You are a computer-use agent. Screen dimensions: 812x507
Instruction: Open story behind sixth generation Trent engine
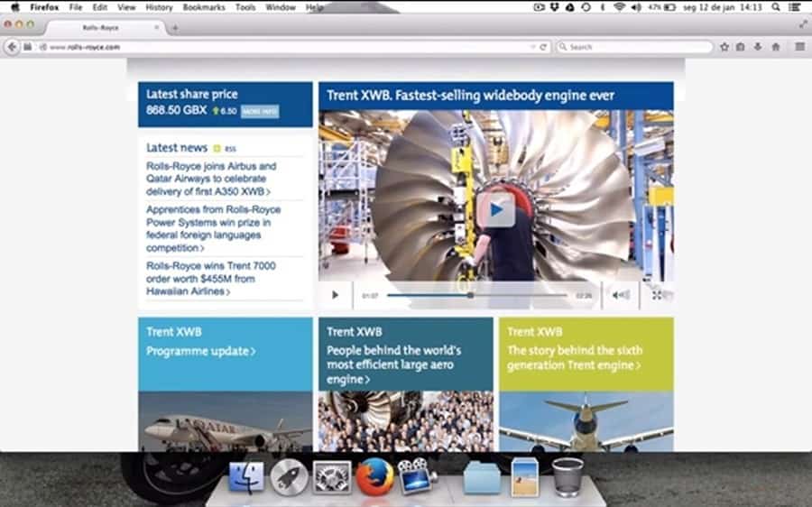(575, 358)
